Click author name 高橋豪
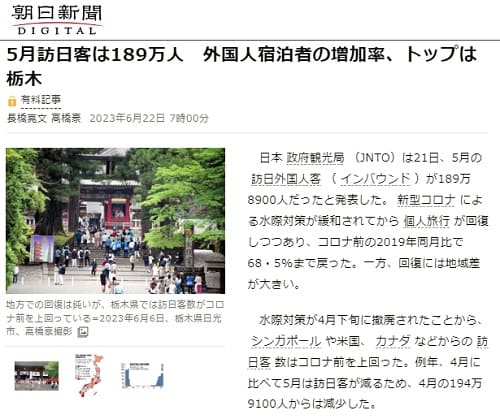Image resolution: width=500 pixels, height=419 pixels. [x=66, y=118]
